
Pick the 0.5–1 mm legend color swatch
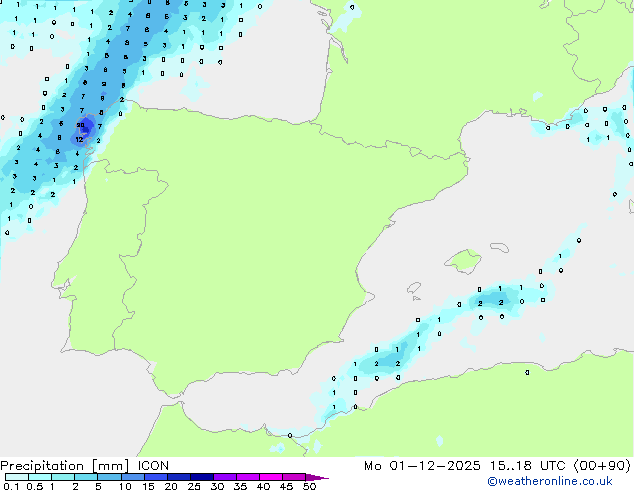click(x=40, y=477)
